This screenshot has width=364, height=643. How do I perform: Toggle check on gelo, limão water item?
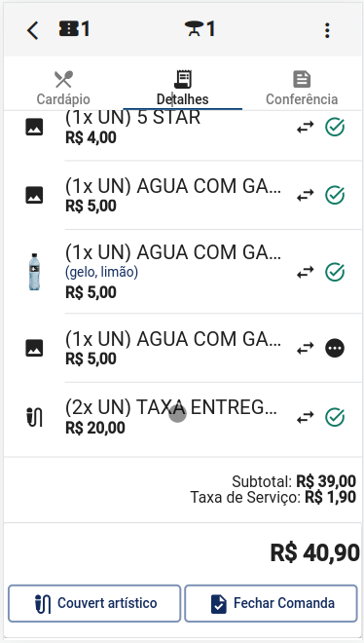[335, 272]
